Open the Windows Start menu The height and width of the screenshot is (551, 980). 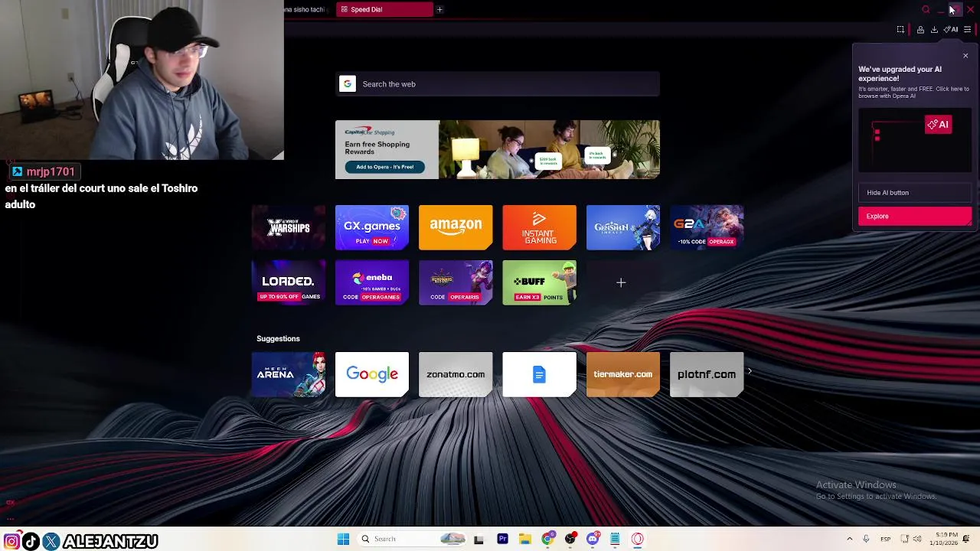[x=344, y=539]
